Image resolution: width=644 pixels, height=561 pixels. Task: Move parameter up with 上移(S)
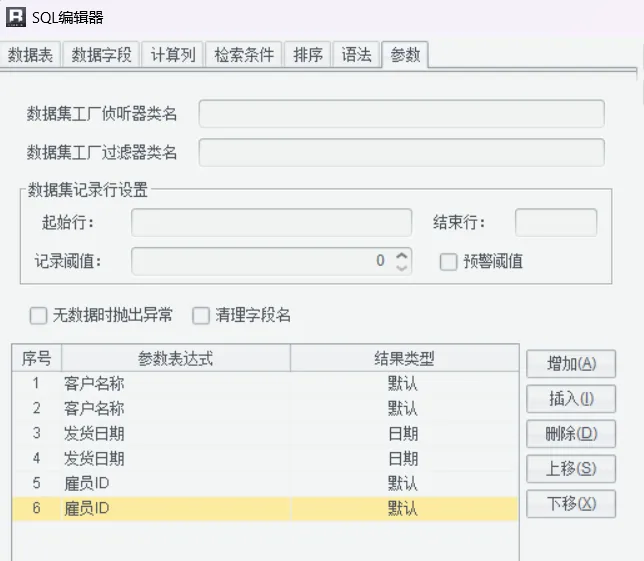tap(571, 469)
